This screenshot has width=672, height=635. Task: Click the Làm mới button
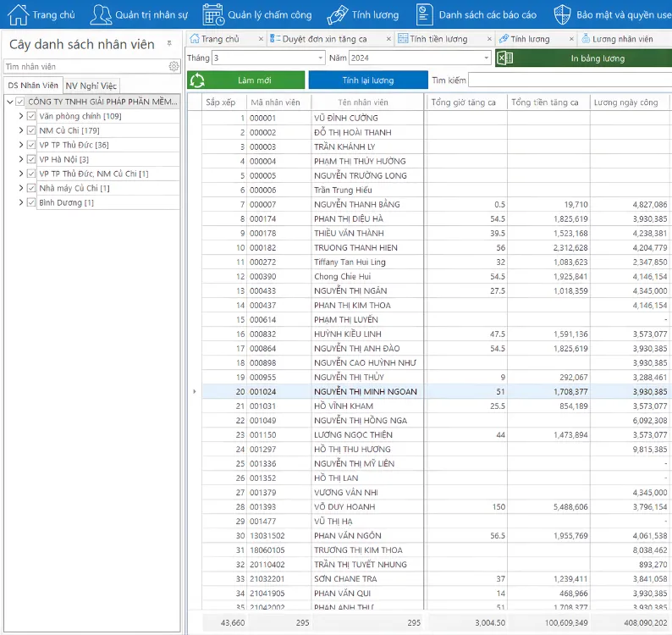click(x=246, y=80)
